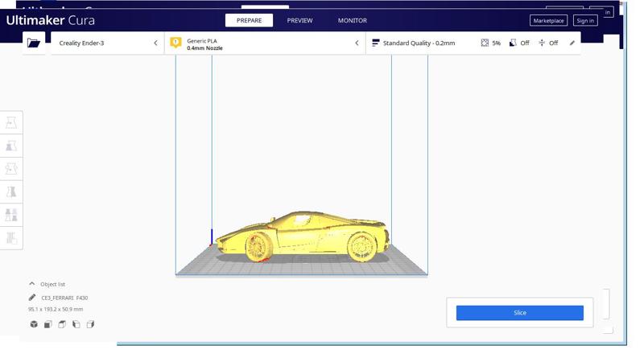The width and height of the screenshot is (644, 362).
Task: Select the Scale tool in left toolbar
Action: click(11, 146)
